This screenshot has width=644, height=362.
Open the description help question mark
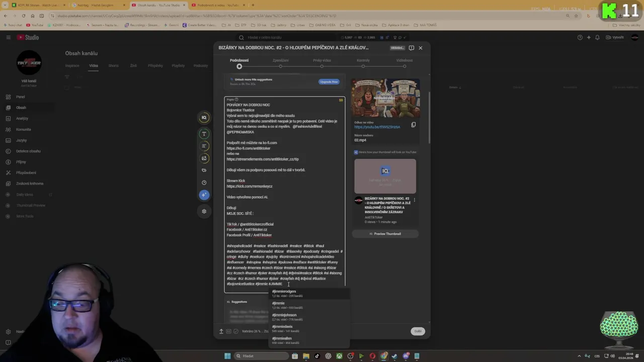pos(236,100)
